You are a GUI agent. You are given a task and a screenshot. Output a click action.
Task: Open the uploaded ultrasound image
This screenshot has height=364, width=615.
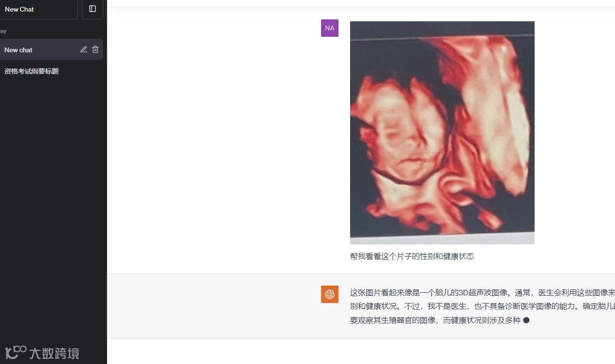point(442,133)
